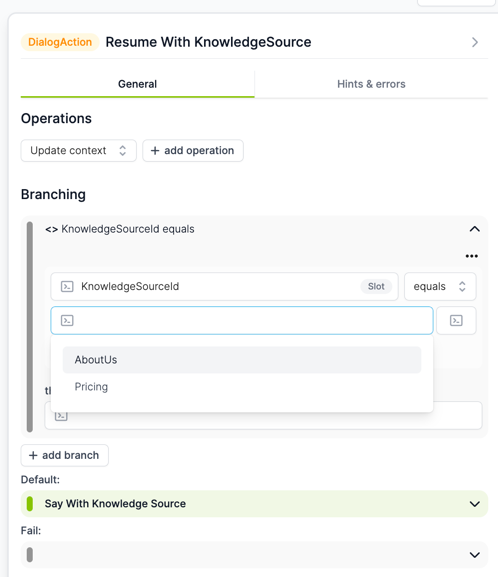Screen dimensions: 498x577
Task: Click the expression toggle button beside value input
Action: tap(456, 321)
